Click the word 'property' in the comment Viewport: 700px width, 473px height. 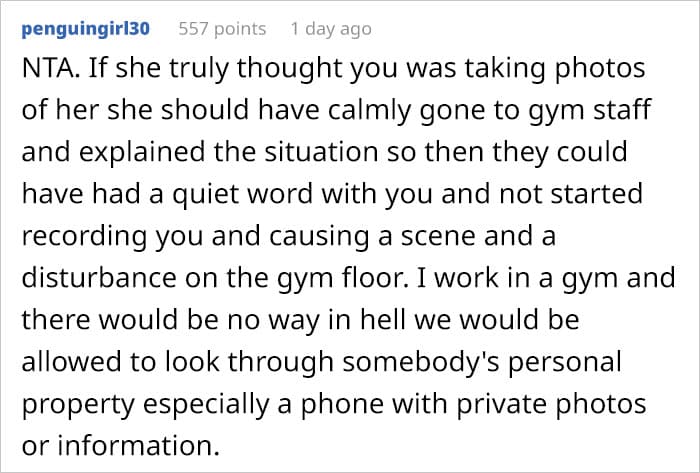click(x=78, y=404)
